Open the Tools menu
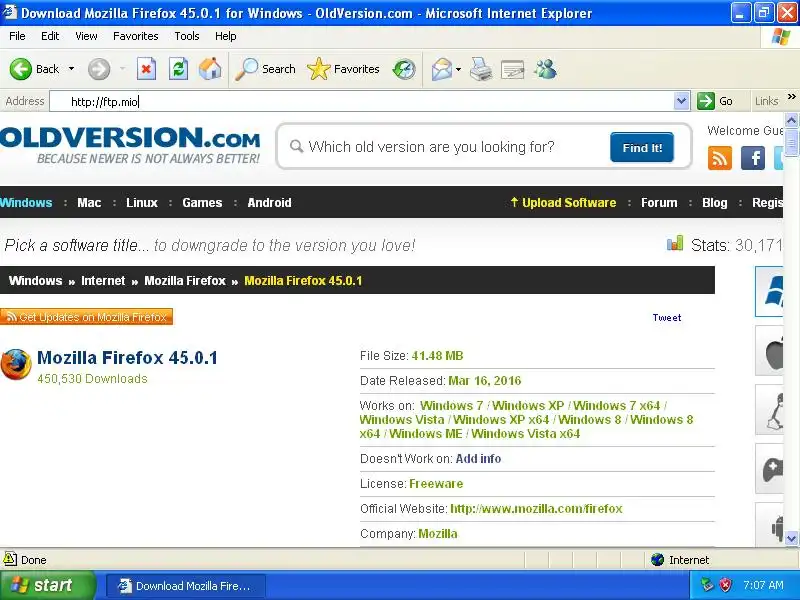Viewport: 800px width, 600px height. (x=187, y=36)
